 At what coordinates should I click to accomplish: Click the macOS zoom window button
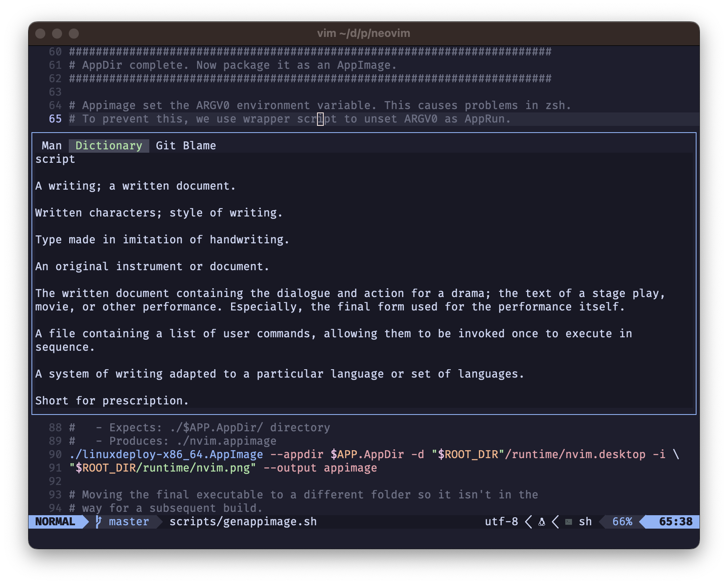point(74,34)
